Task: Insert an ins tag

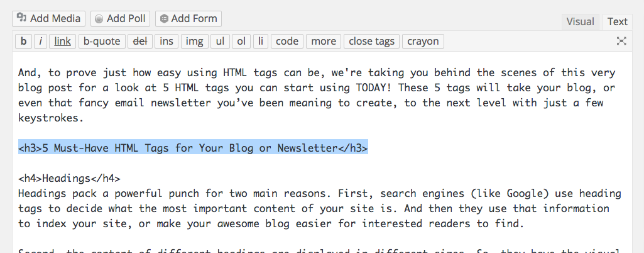Action: click(166, 41)
